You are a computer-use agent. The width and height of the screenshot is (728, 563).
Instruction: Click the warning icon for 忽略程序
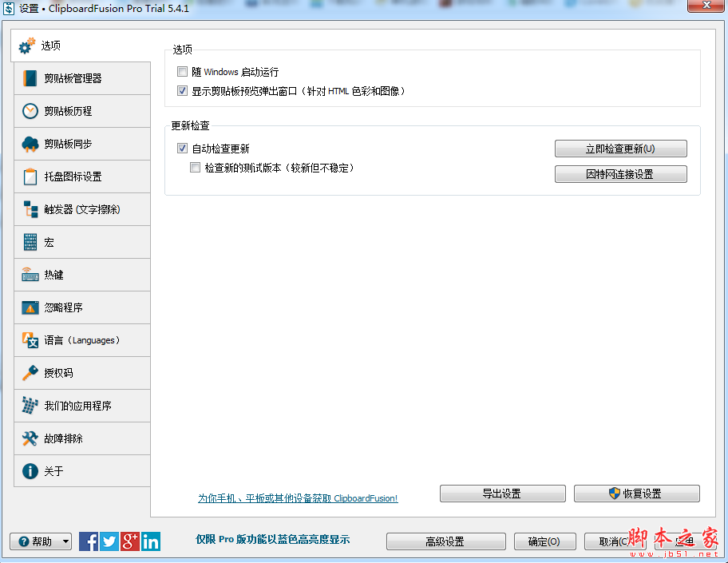tap(30, 307)
